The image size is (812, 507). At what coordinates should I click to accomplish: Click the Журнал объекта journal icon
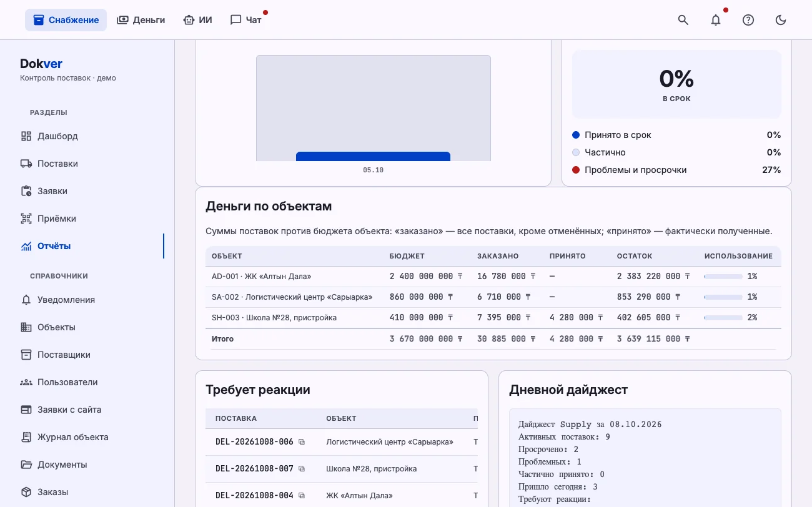point(26,437)
